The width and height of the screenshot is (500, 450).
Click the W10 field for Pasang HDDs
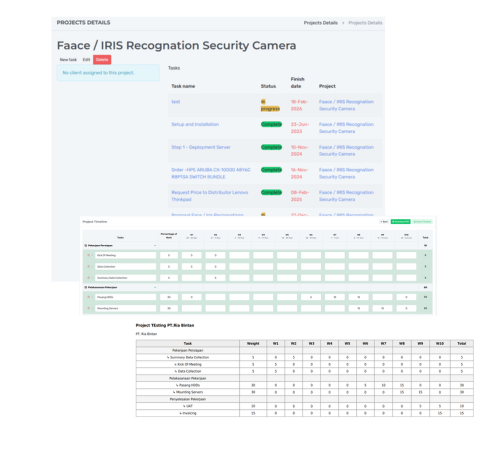[406, 297]
